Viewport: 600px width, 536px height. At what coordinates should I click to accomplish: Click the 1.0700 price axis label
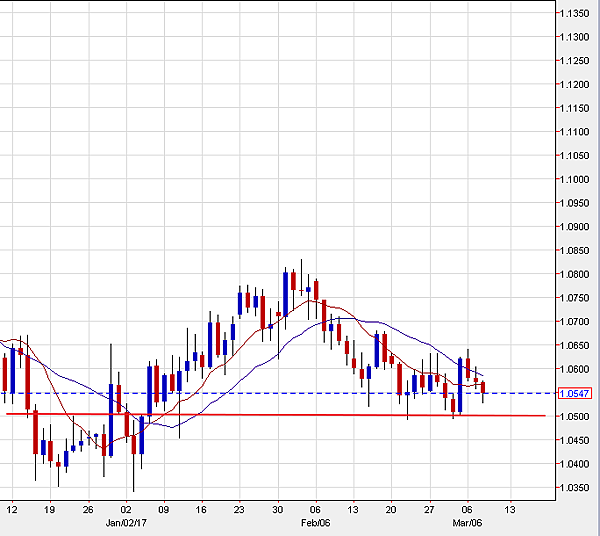pos(575,322)
